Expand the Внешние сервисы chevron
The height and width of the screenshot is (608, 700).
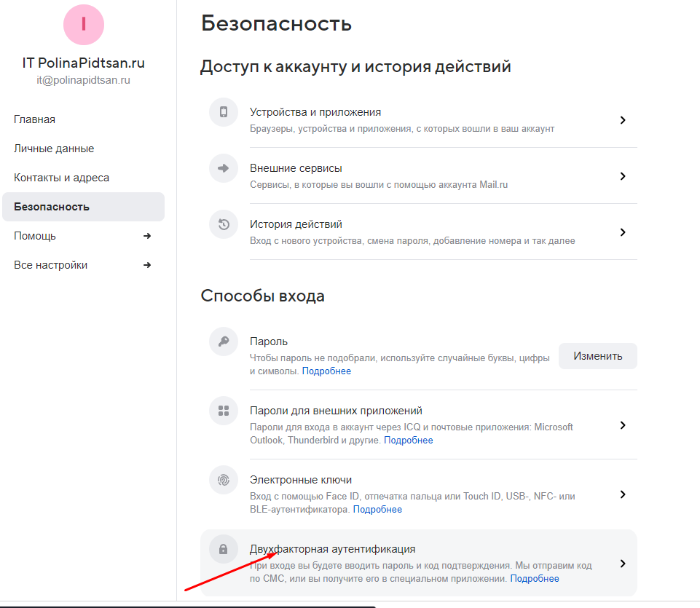(x=622, y=176)
